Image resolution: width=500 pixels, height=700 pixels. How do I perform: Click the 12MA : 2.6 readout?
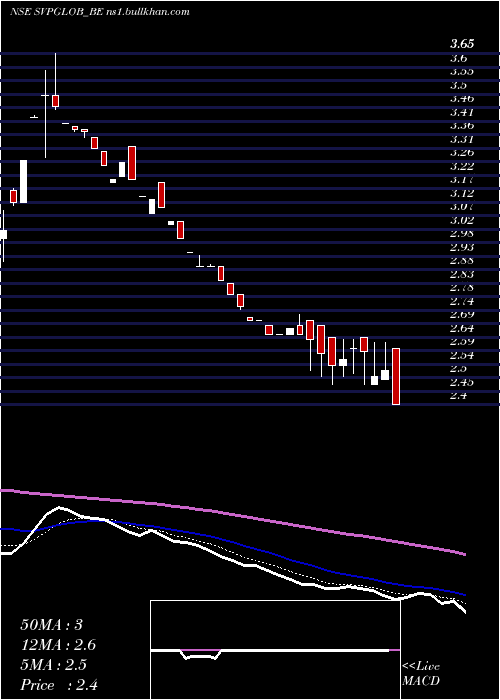tap(58, 645)
